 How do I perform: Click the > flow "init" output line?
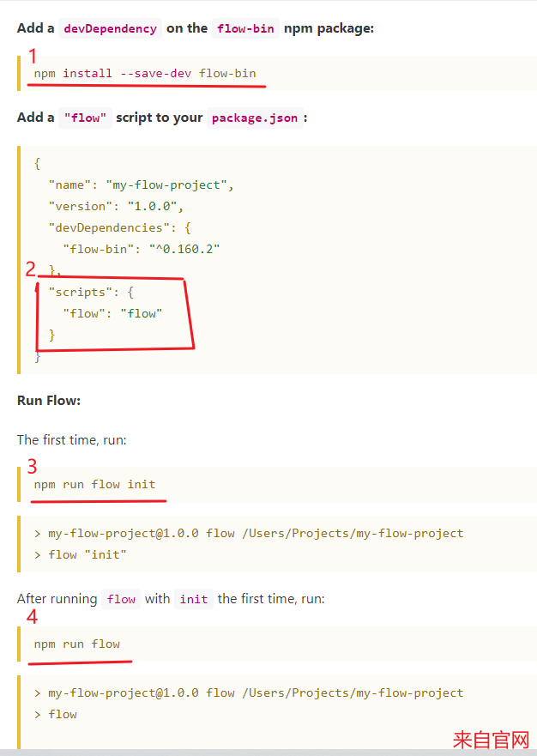point(80,554)
